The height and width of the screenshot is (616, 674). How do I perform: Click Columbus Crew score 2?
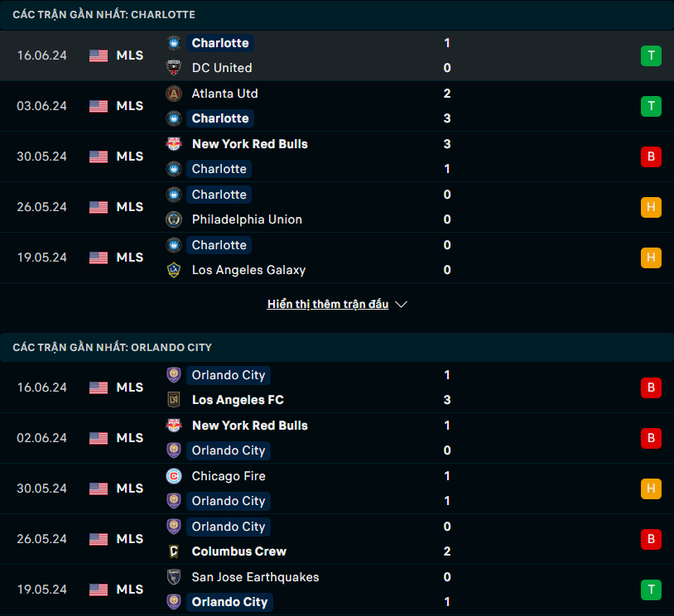(447, 551)
